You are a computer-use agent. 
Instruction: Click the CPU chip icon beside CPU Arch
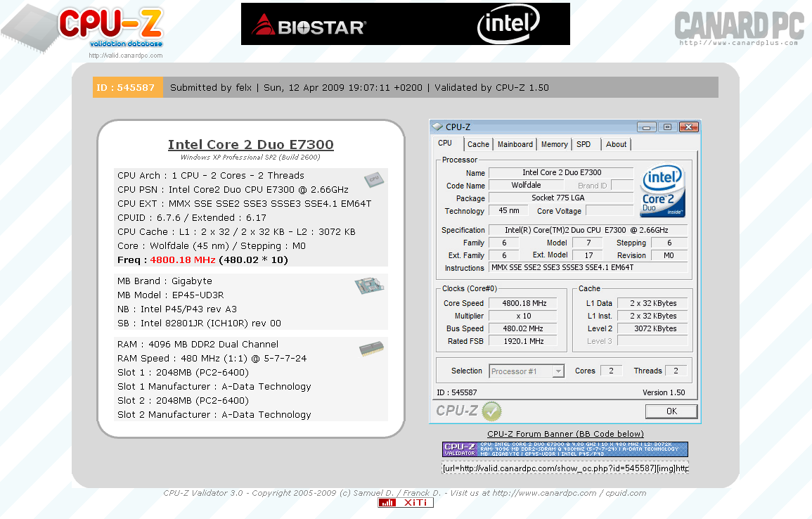pos(374,180)
